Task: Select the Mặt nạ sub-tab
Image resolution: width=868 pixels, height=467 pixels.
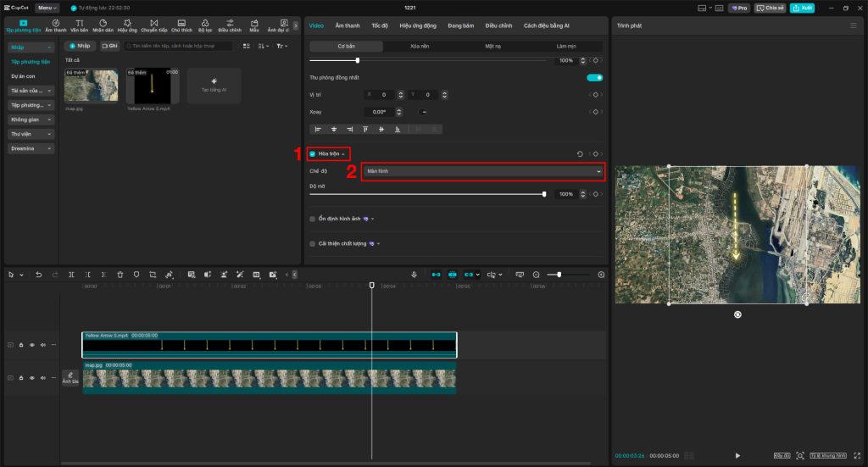Action: pos(492,46)
